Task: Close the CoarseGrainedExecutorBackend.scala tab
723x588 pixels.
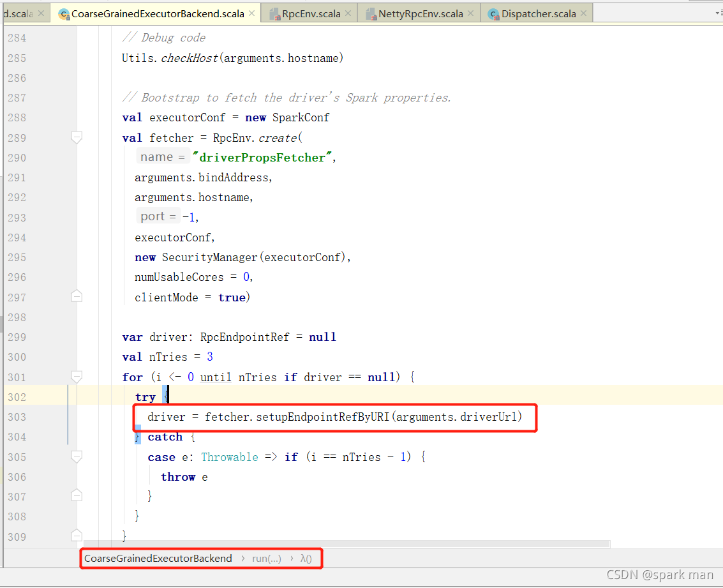Action: [x=252, y=13]
